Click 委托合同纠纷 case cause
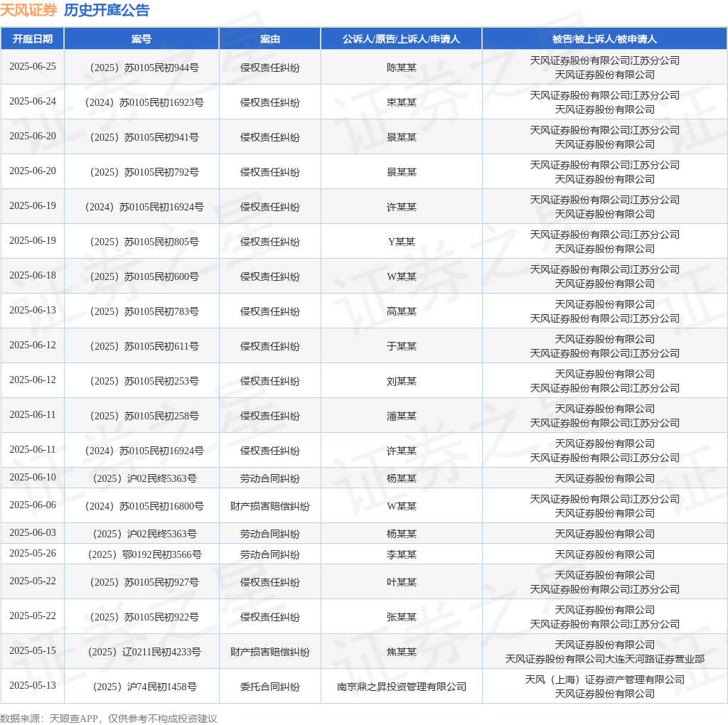Image resolution: width=728 pixels, height=725 pixels. pyautogui.click(x=269, y=687)
